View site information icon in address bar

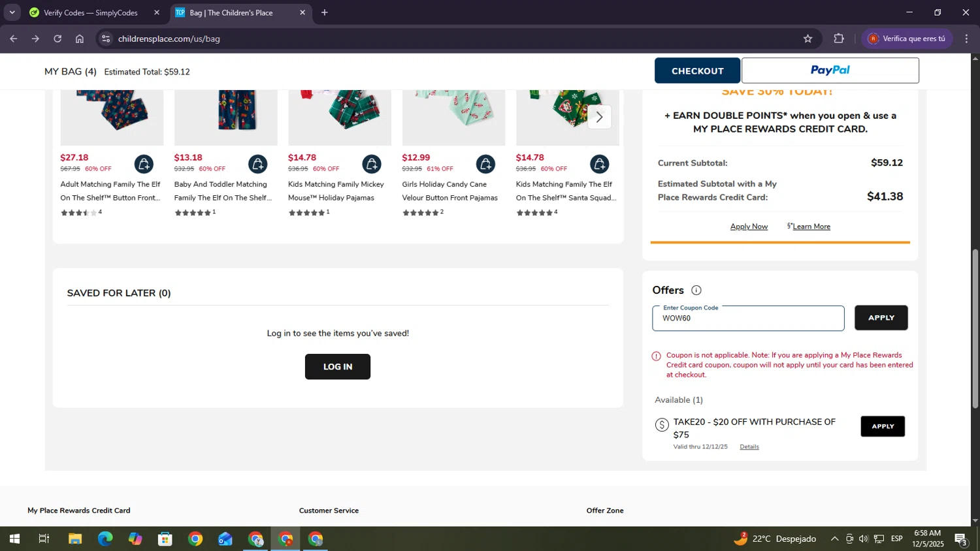(106, 39)
